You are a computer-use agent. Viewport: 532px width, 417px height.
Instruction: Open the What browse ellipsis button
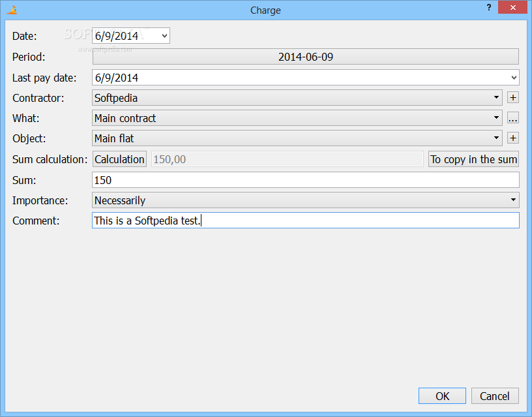(513, 118)
